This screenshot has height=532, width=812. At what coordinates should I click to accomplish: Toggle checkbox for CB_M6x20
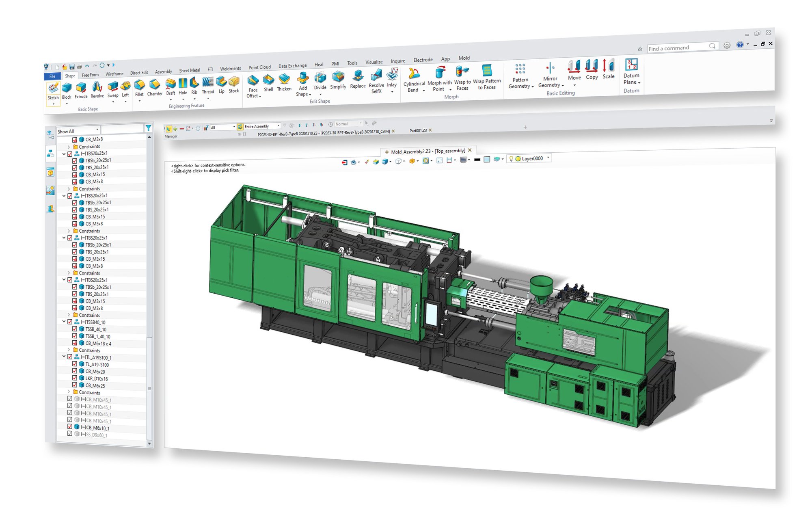(75, 371)
